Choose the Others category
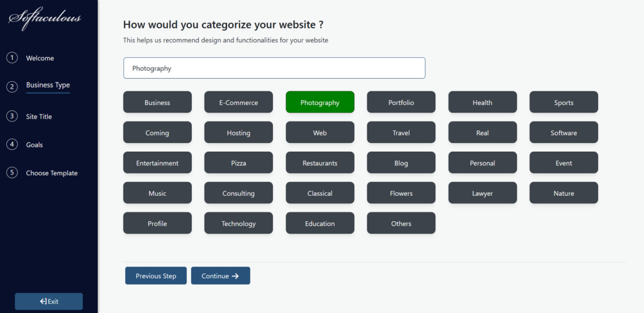 (x=401, y=223)
